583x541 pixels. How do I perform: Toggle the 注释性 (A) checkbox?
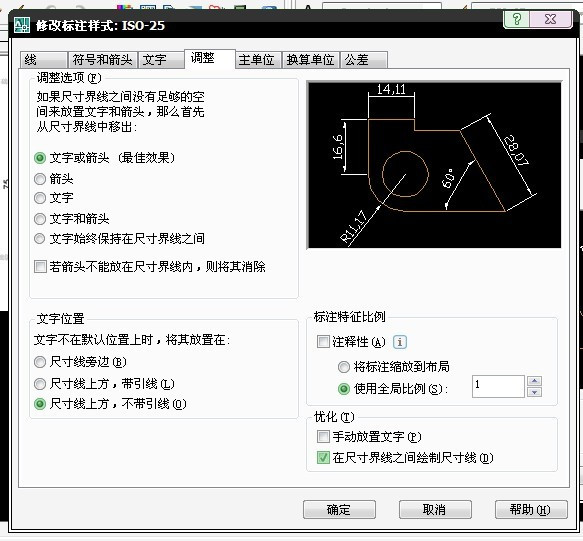pos(323,341)
